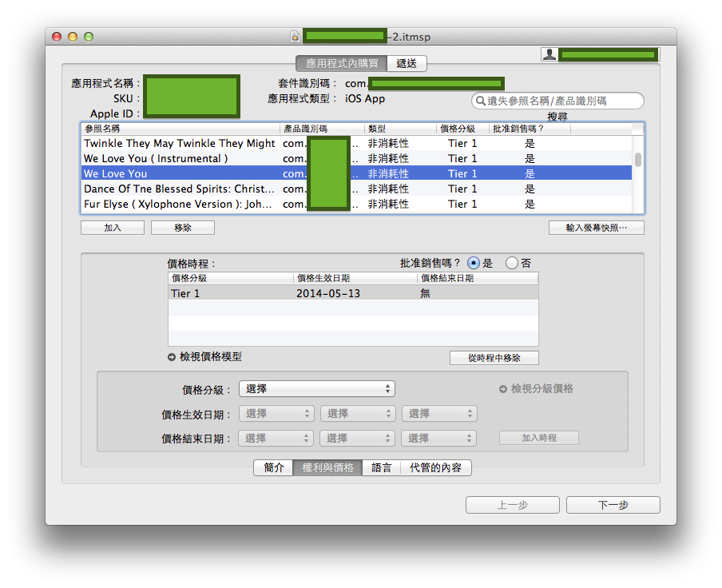Click the magnifier icon in search field
The image size is (722, 588).
coord(480,101)
